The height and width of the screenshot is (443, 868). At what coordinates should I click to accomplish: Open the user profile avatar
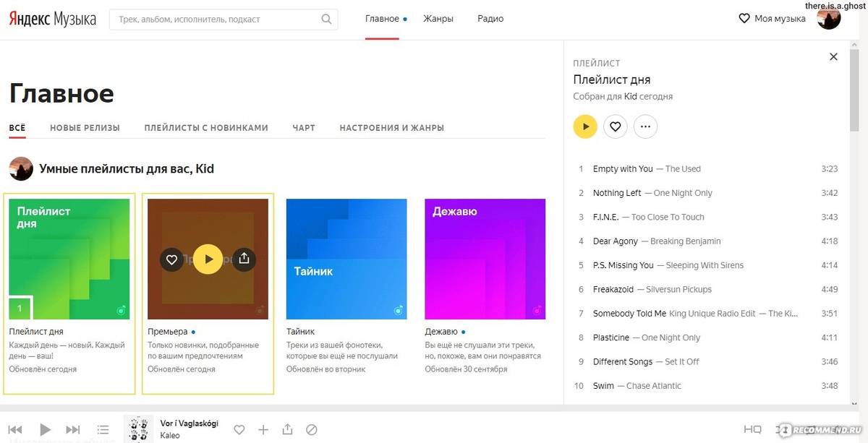pyautogui.click(x=828, y=19)
